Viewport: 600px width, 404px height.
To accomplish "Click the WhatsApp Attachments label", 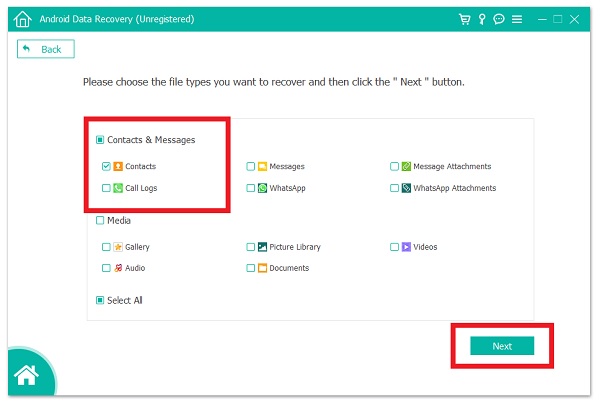I will 455,188.
